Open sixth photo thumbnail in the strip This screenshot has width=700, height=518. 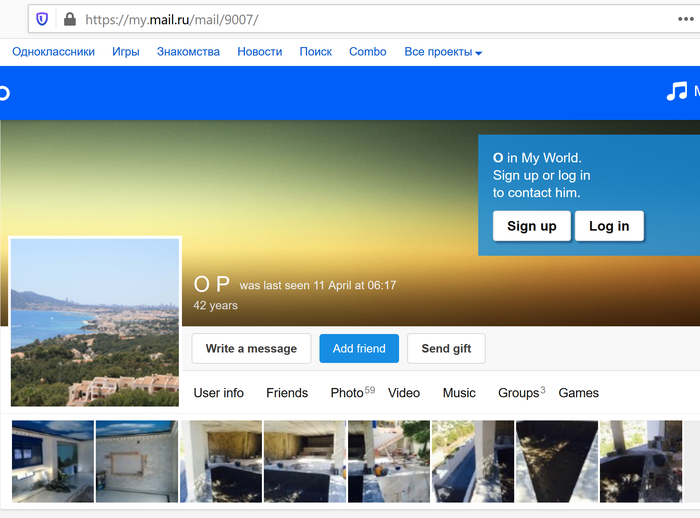click(x=473, y=461)
